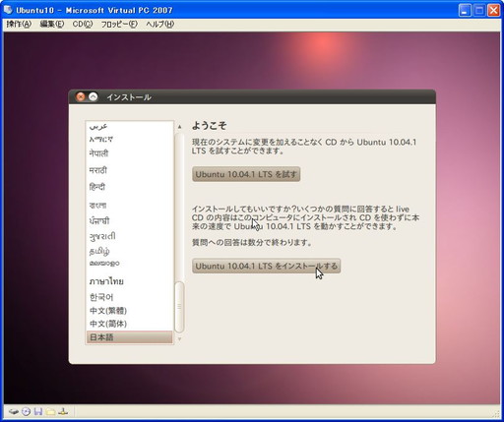Screen dimensions: 504x422
Task: Select 한국어 in the language list
Action: (x=129, y=297)
